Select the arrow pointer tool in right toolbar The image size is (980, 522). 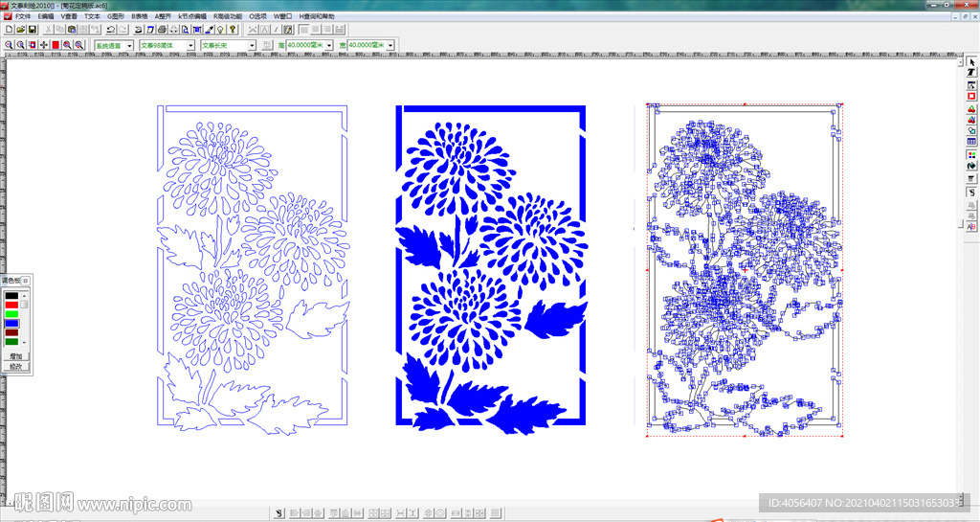click(971, 62)
